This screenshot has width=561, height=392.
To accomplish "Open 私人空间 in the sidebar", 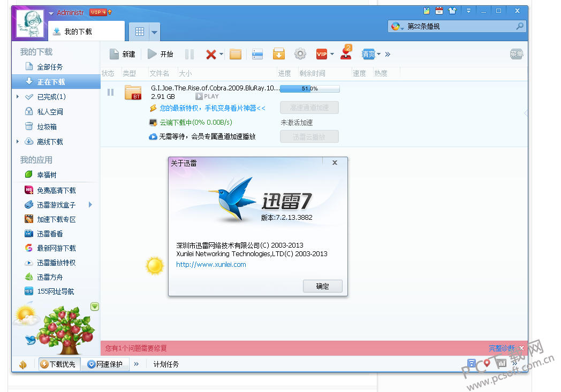I will [x=50, y=112].
